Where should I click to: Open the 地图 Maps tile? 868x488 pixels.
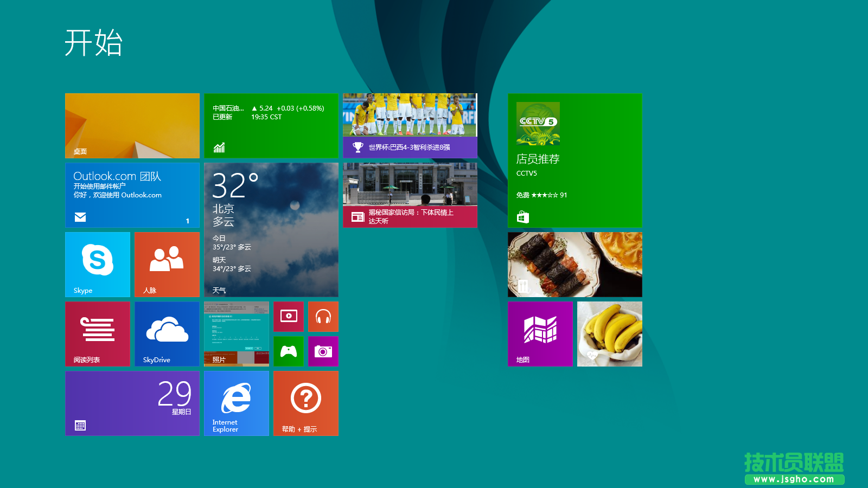[x=540, y=334]
